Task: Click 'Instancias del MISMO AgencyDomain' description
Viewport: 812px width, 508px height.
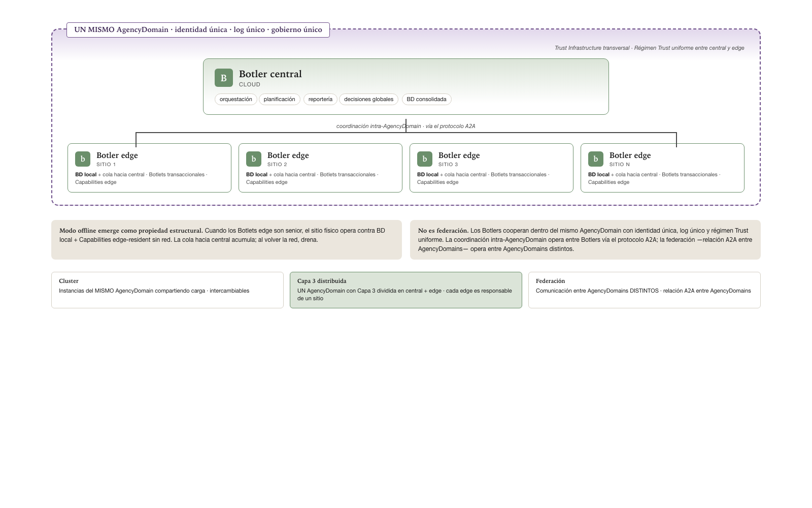Action: 154,291
